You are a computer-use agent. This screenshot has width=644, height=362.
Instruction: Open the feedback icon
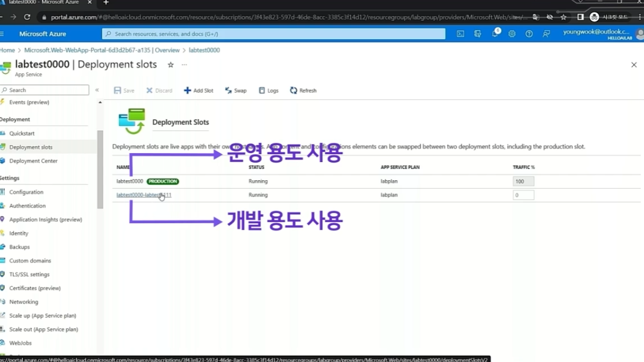pos(546,33)
